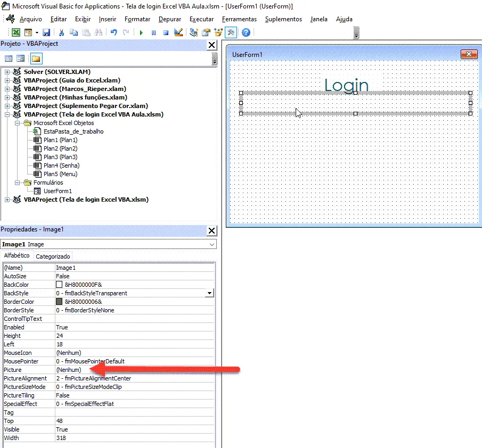Open the Inserir menu
482x448 pixels.
coord(107,19)
